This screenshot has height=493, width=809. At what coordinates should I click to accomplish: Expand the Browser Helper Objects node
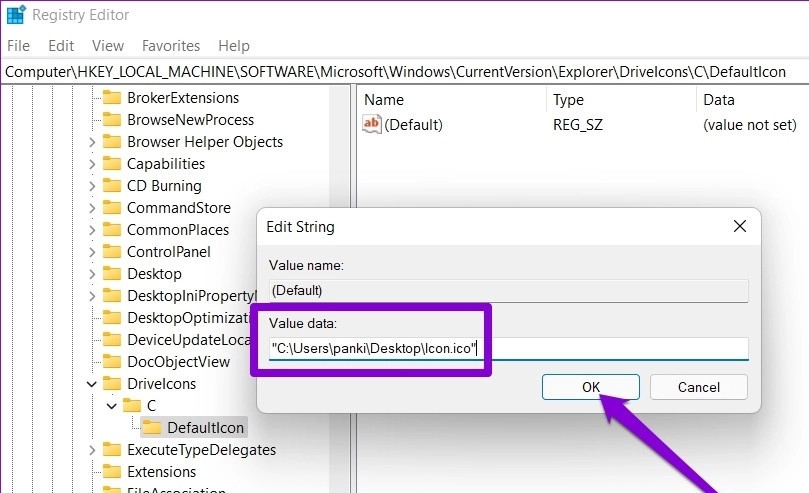[x=91, y=142]
